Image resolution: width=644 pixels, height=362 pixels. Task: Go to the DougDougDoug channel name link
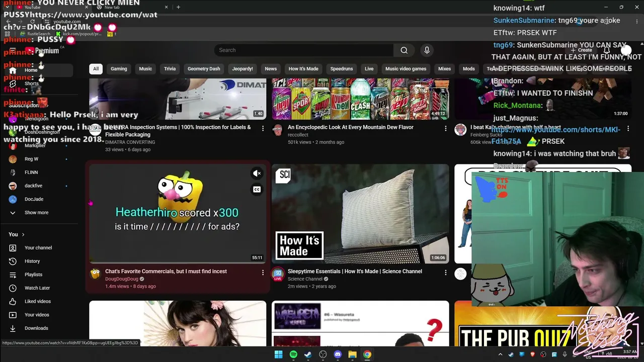pyautogui.click(x=122, y=279)
